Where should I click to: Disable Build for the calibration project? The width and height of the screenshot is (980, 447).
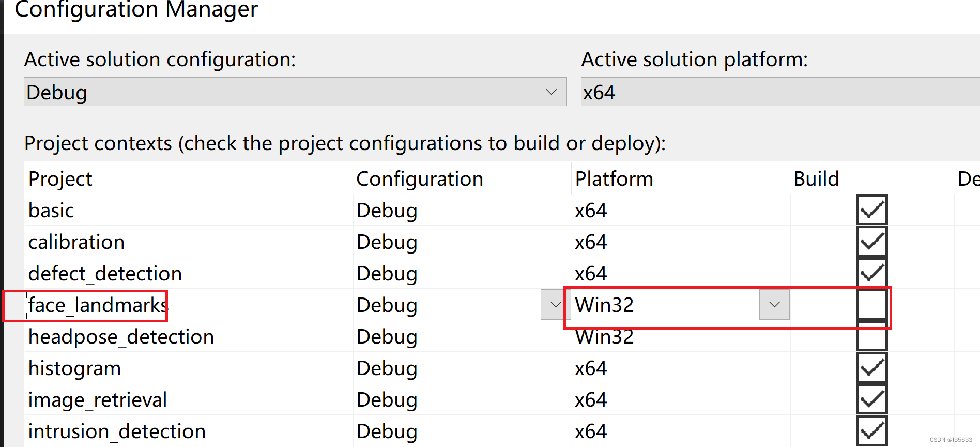(x=871, y=241)
